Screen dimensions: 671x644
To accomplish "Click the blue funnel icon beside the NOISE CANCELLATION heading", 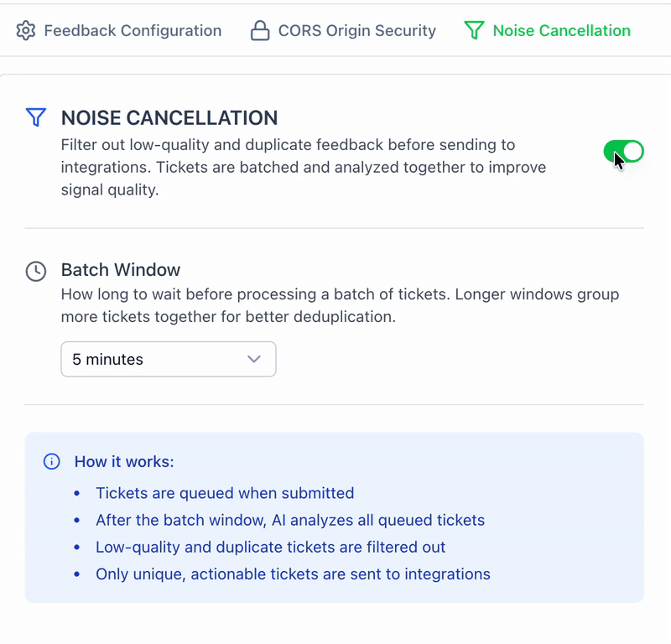I will [35, 117].
